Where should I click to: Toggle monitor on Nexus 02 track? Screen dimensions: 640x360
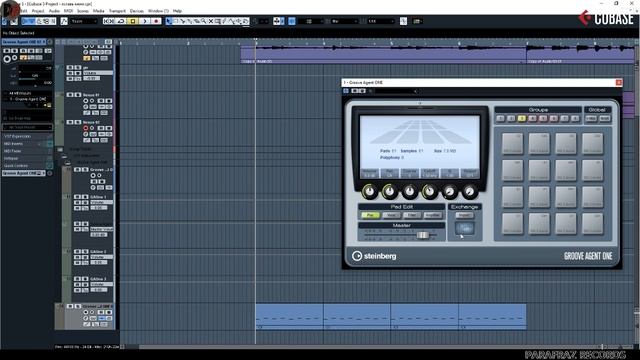click(92, 128)
